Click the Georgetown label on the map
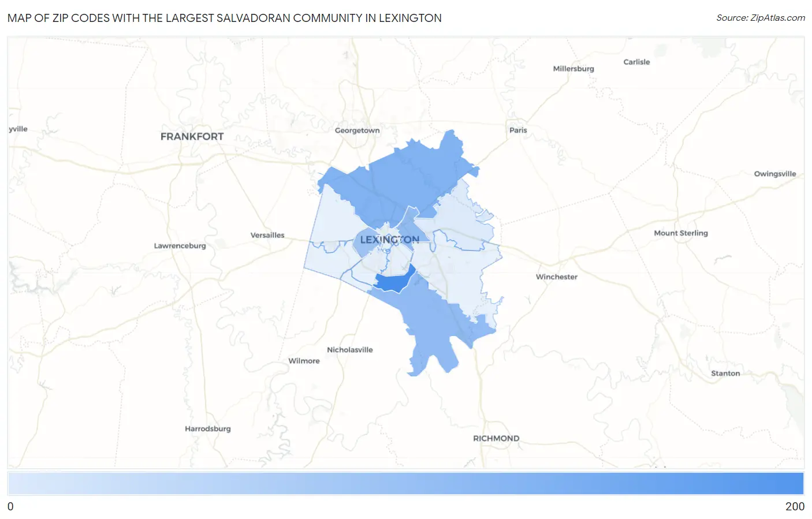The height and width of the screenshot is (519, 812). click(357, 130)
